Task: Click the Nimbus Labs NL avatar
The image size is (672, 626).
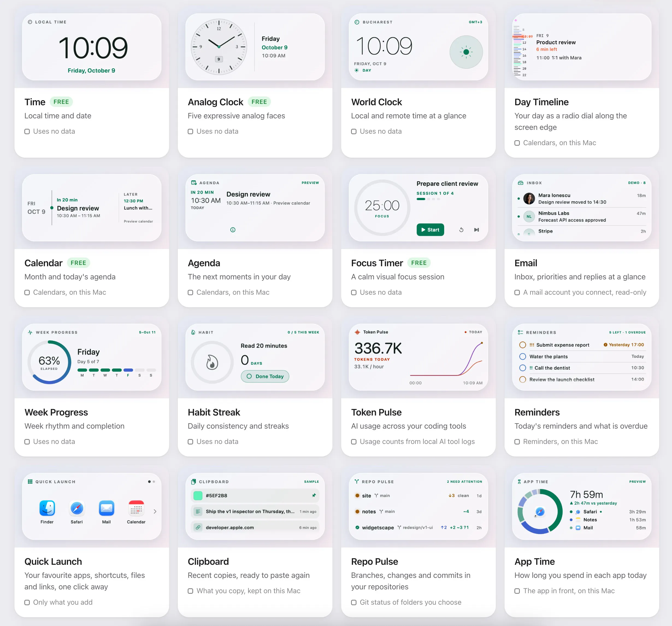Action: [x=529, y=217]
